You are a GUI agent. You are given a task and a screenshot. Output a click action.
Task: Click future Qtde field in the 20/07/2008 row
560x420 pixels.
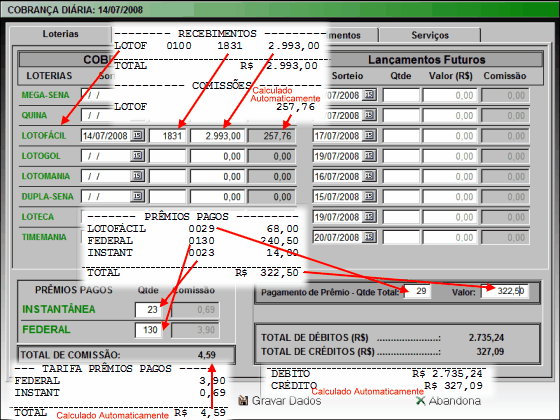(x=401, y=238)
